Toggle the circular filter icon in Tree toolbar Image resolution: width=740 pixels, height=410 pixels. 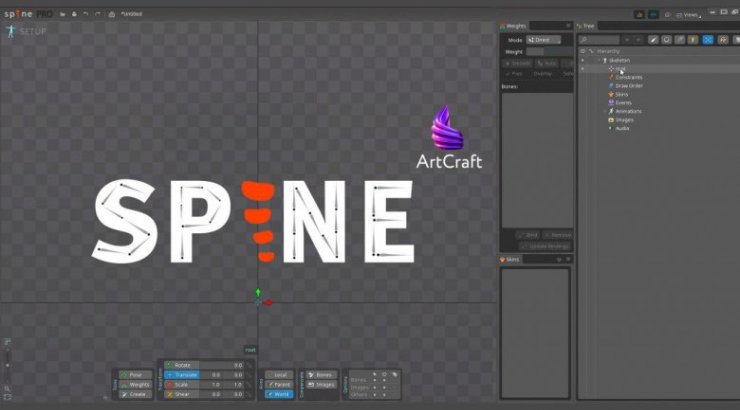[666, 40]
